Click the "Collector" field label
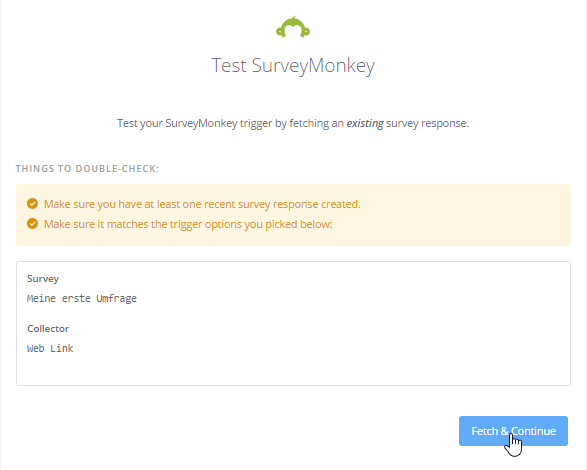 [48, 328]
